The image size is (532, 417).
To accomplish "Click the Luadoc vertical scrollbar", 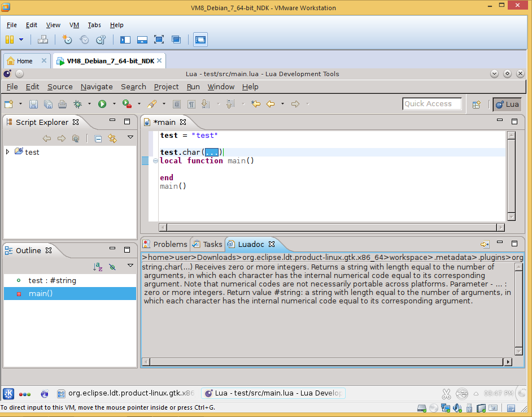I will tap(518, 309).
